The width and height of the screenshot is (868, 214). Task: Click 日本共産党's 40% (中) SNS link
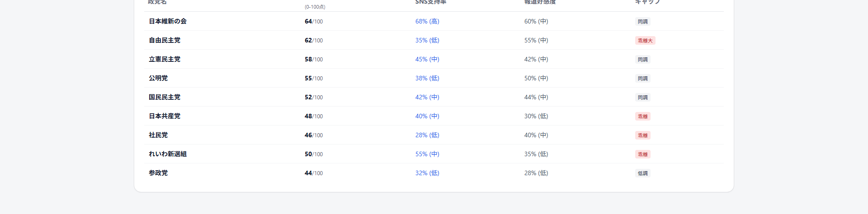pyautogui.click(x=427, y=116)
